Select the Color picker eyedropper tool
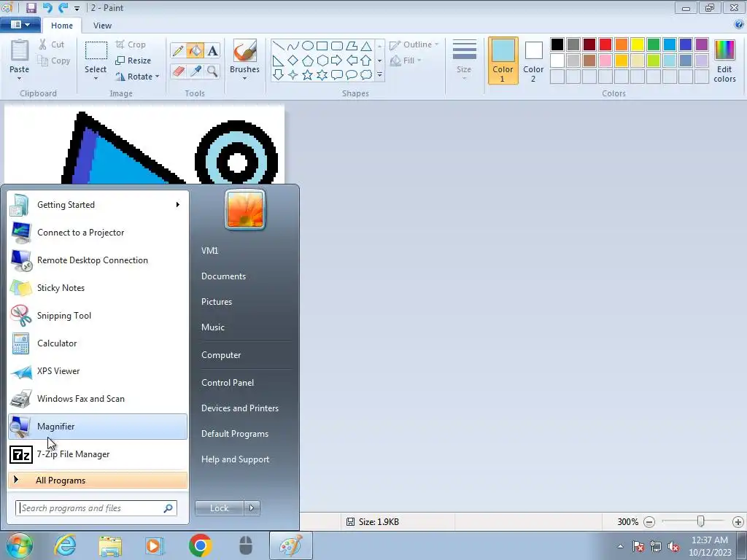Viewport: 747px width, 560px height. 195,71
